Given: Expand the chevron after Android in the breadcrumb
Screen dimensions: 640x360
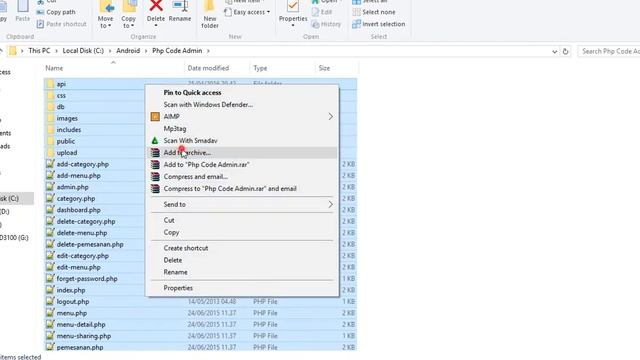Looking at the screenshot, I should 146,51.
